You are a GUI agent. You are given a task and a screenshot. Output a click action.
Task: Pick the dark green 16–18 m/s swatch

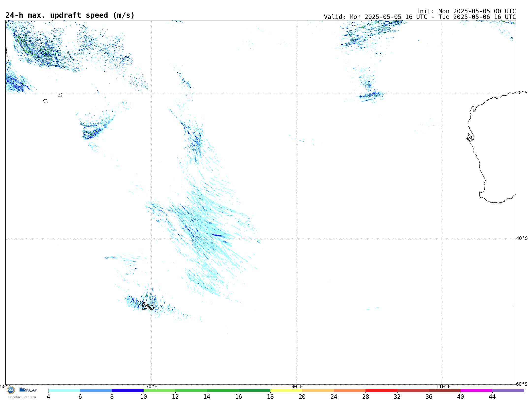[x=254, y=390]
